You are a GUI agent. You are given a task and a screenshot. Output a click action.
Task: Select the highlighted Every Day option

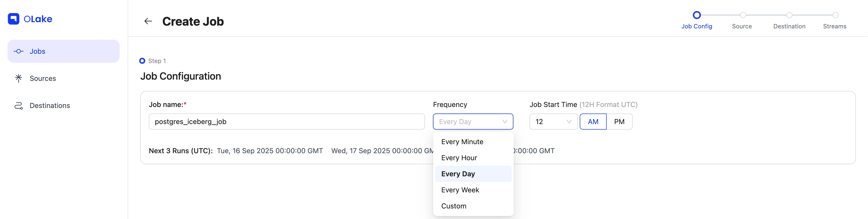click(458, 174)
